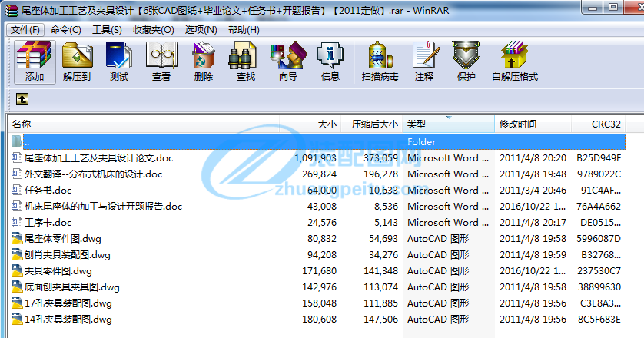Click the AutoCAD icon of 14孔夹具装配图.dwg
644x338 pixels.
coord(17,319)
